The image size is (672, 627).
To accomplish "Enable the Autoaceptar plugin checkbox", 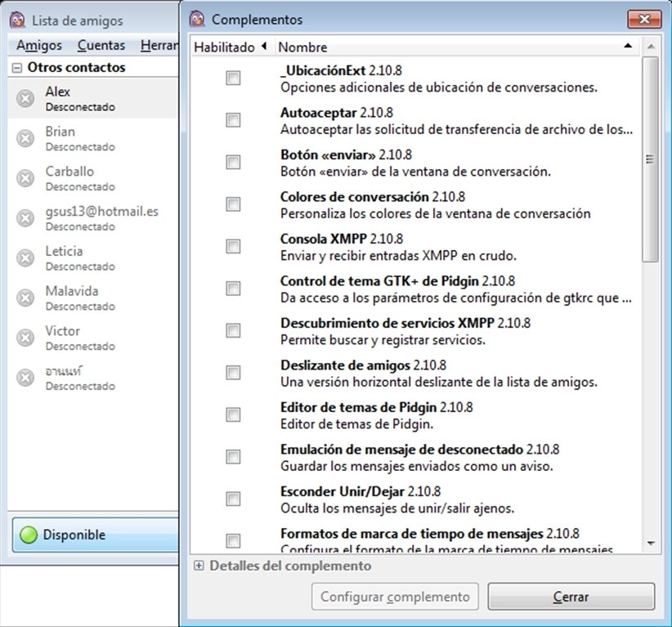I will (233, 120).
